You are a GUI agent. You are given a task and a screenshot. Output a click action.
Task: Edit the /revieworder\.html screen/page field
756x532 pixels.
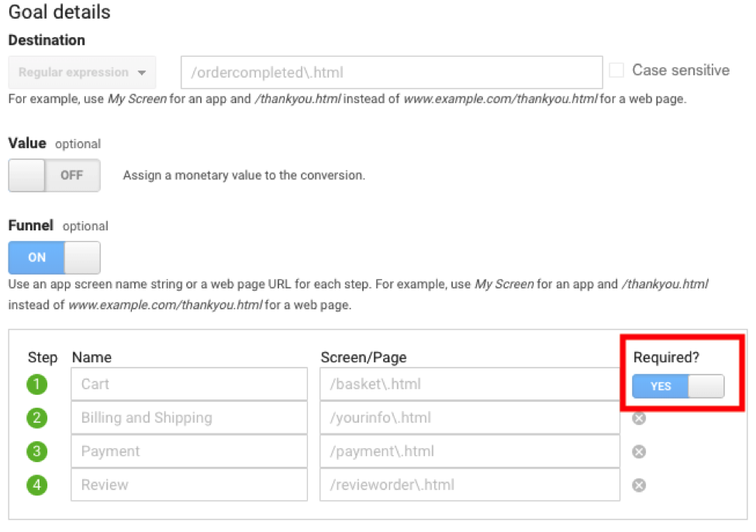tap(469, 485)
